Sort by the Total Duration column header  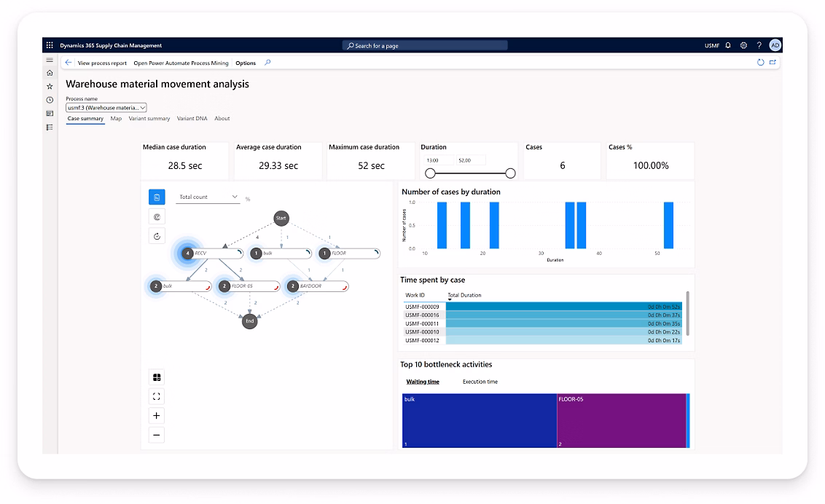point(464,295)
